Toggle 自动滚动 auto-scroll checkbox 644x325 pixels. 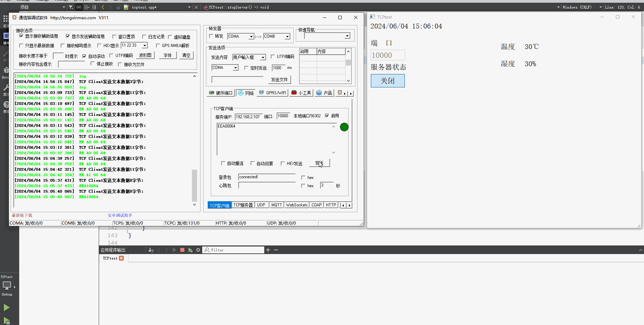pos(84,56)
